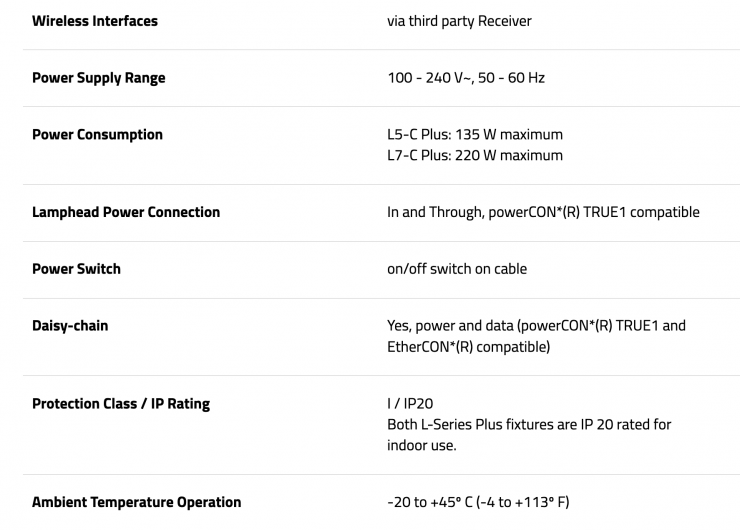This screenshot has width=740, height=530.
Task: Select the Lamphead Power Connection label
Action: [x=126, y=212]
